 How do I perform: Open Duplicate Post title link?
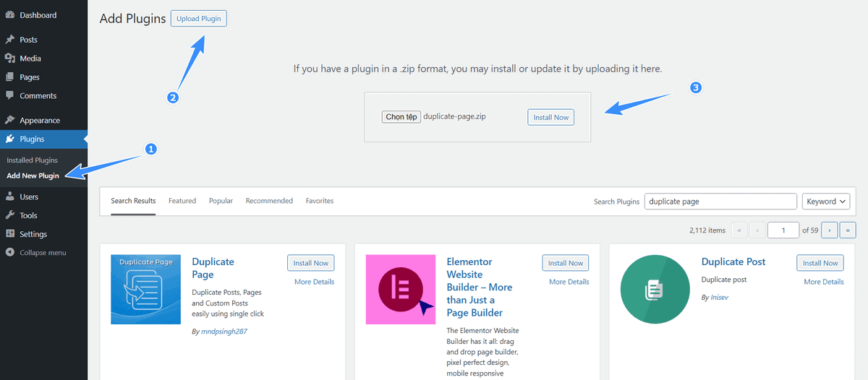click(733, 262)
